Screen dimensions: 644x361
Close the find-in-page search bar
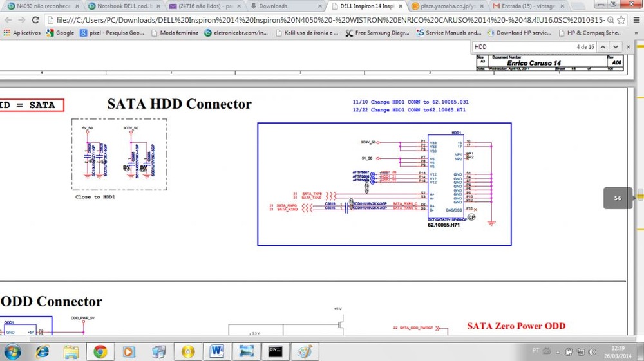(628, 47)
